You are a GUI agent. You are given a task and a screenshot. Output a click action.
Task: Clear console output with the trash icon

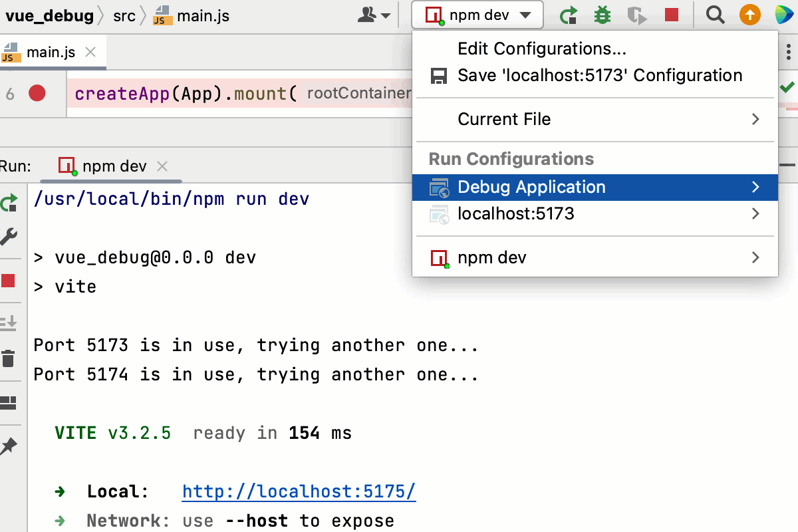click(9, 358)
